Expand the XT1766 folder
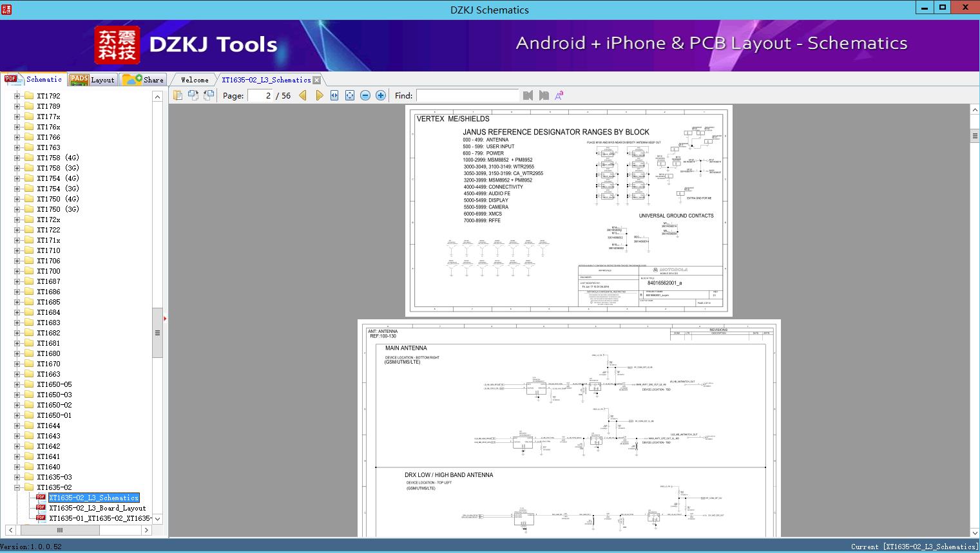Screen dimensions: 980x553 click(x=17, y=137)
